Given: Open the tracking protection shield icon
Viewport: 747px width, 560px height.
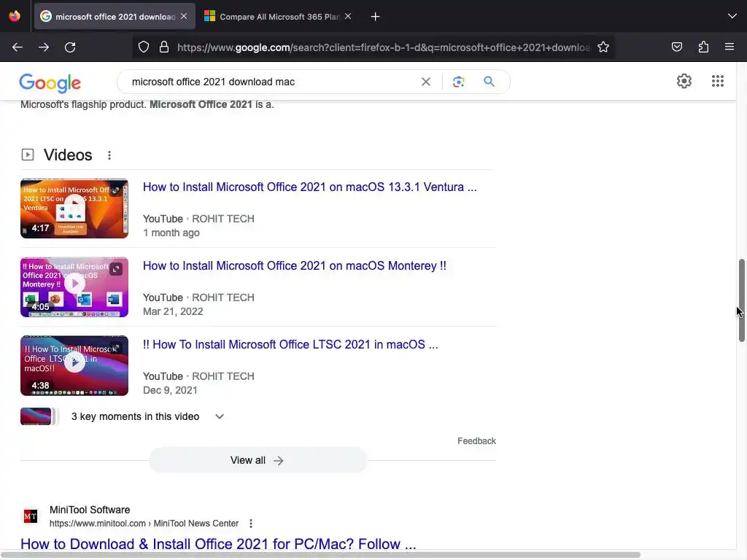Looking at the screenshot, I should [x=144, y=47].
